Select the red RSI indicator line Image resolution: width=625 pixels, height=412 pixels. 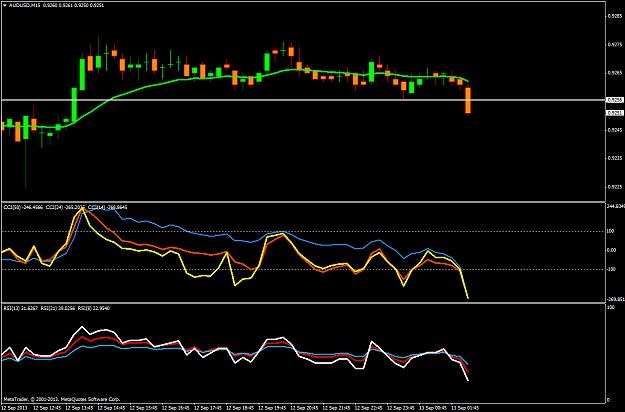(x=82, y=337)
